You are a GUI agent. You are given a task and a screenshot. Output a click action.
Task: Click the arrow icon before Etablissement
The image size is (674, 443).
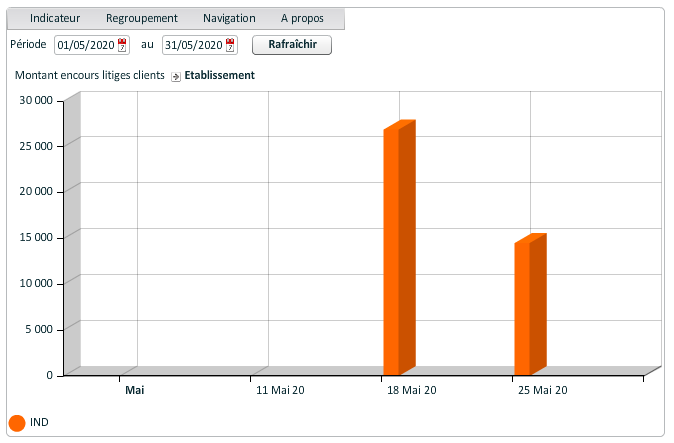coord(176,76)
